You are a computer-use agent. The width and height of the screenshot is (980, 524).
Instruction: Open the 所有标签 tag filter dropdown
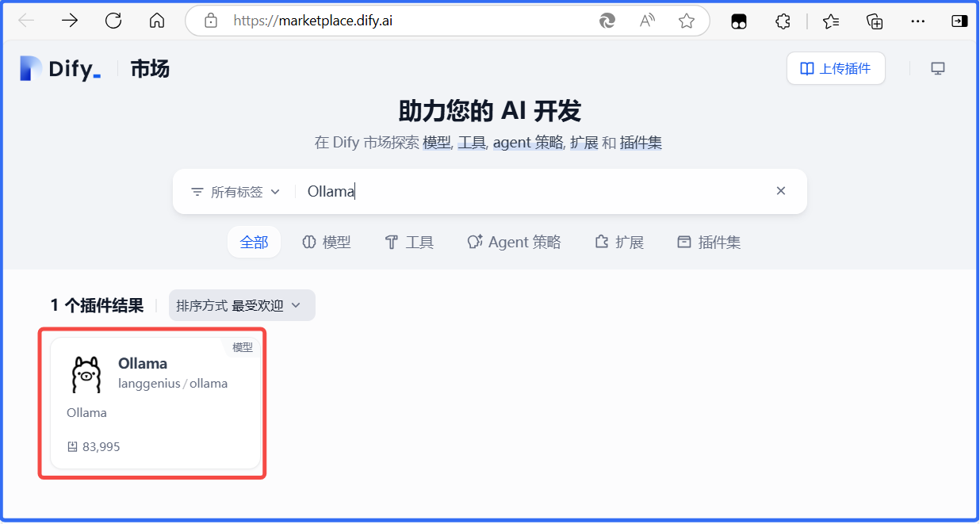(x=235, y=192)
